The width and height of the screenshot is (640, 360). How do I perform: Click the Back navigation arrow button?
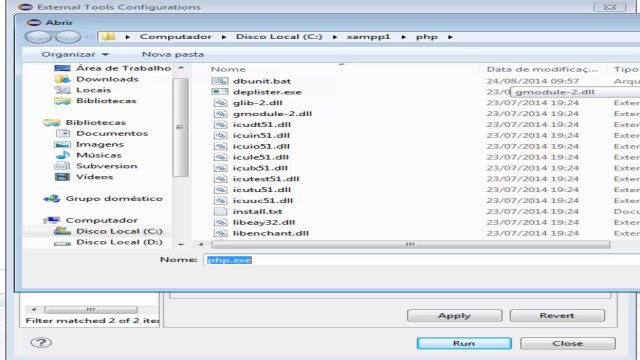pyautogui.click(x=38, y=37)
